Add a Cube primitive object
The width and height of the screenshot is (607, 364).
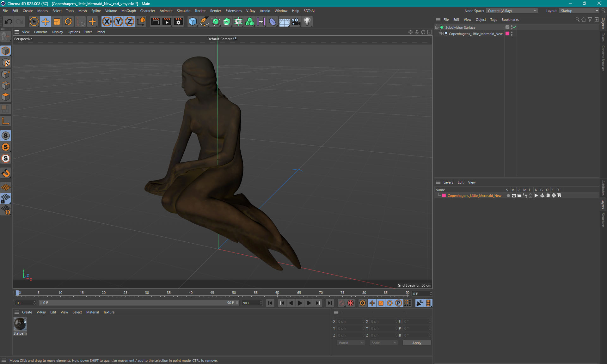click(x=193, y=21)
